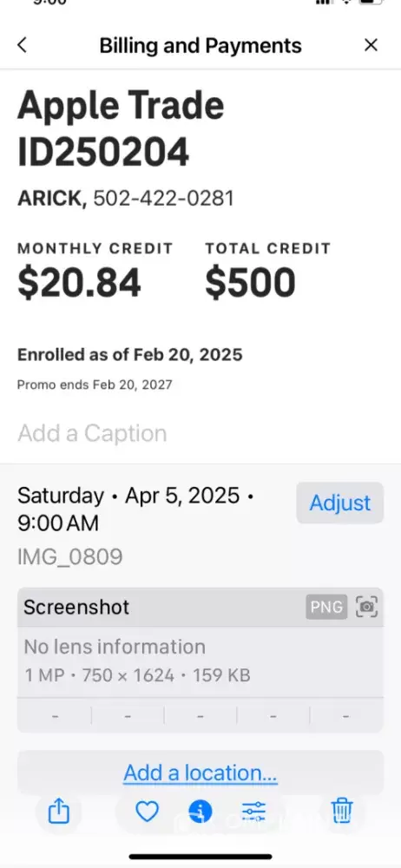The width and height of the screenshot is (401, 868).
Task: Tap the back chevron beside Billing and Payments
Action: tap(23, 45)
